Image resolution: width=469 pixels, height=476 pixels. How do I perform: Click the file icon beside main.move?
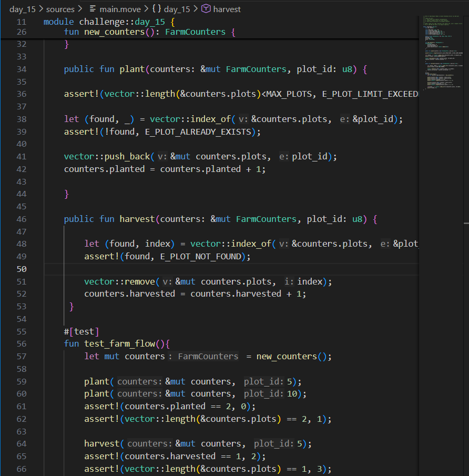pos(93,9)
